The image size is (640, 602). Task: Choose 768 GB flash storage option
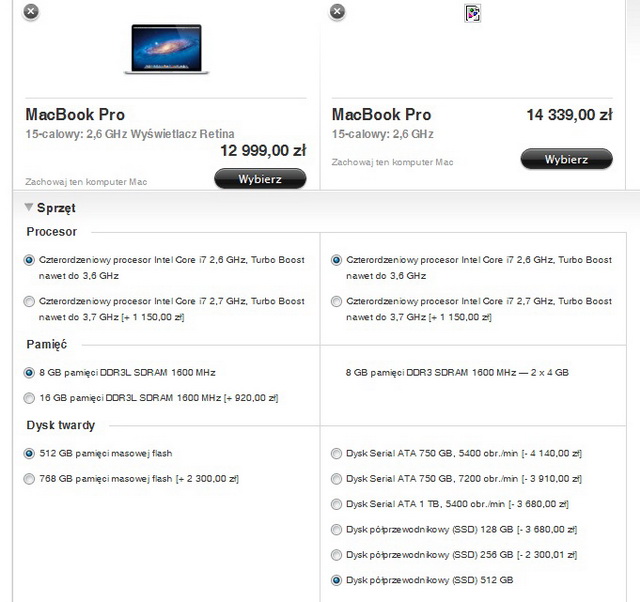click(29, 479)
